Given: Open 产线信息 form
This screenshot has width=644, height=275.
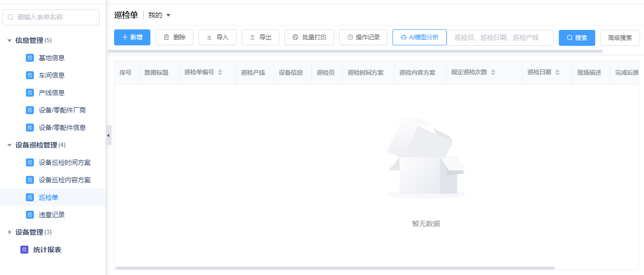Looking at the screenshot, I should click(x=52, y=93).
